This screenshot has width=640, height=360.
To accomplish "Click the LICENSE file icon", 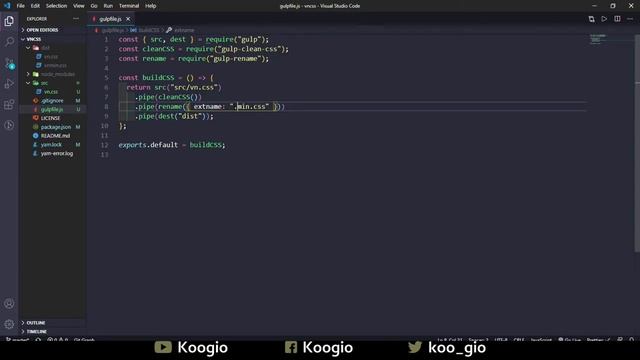I will pos(36,118).
